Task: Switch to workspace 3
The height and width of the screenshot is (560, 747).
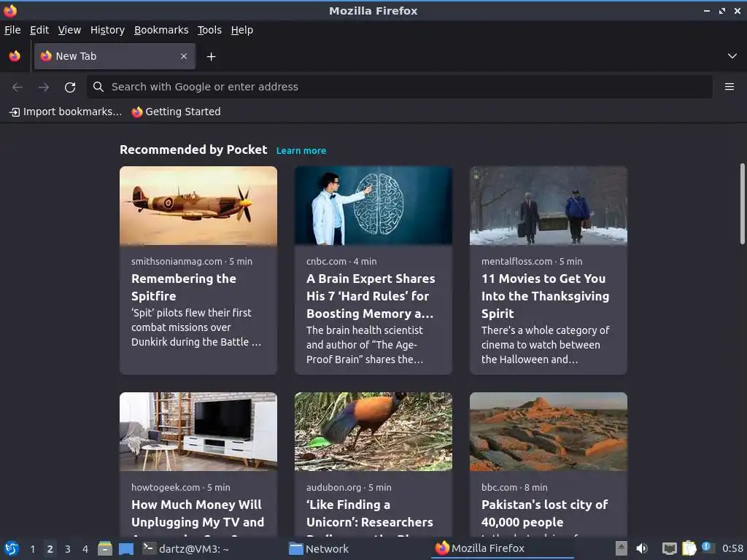Action: tap(68, 549)
